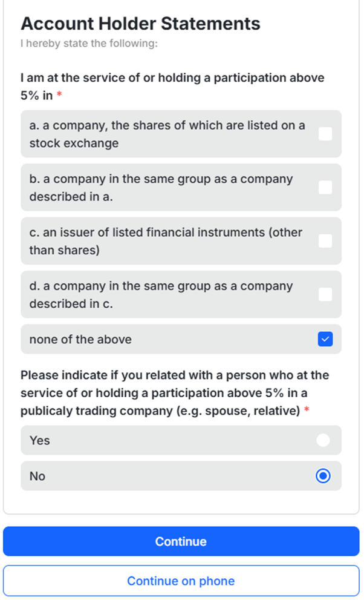
Task: Click the 'I hereby state the following' subtitle
Action: 89,44
